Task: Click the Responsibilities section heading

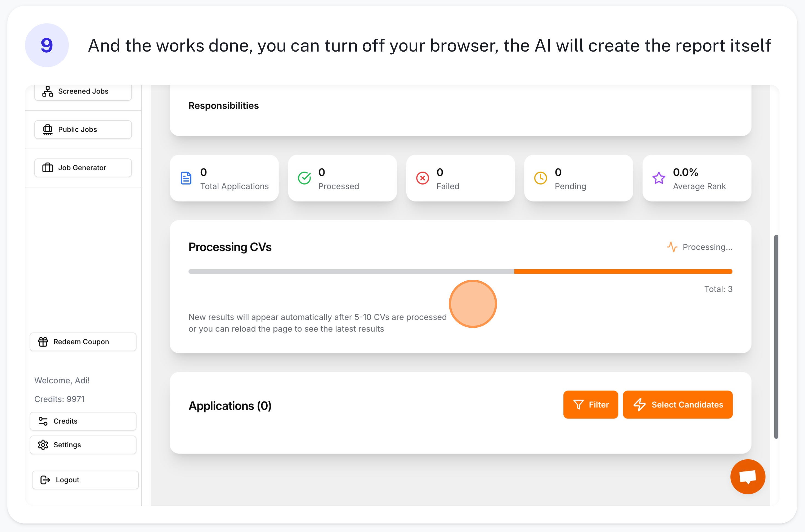Action: tap(223, 106)
